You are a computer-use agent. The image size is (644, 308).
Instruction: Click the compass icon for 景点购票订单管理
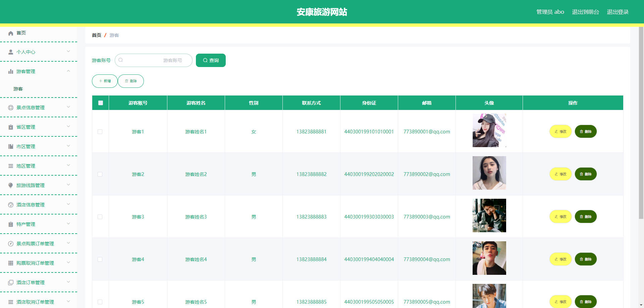pos(11,244)
